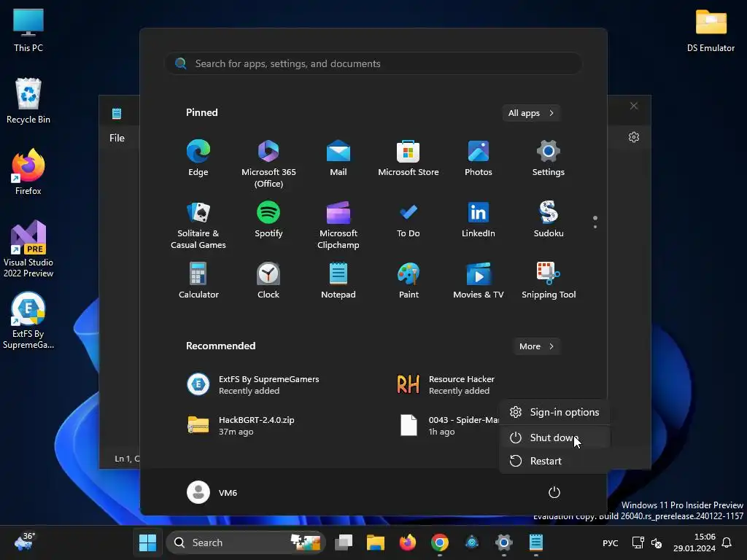Open Microsoft Clipchamp
This screenshot has width=747, height=560.
pyautogui.click(x=338, y=225)
